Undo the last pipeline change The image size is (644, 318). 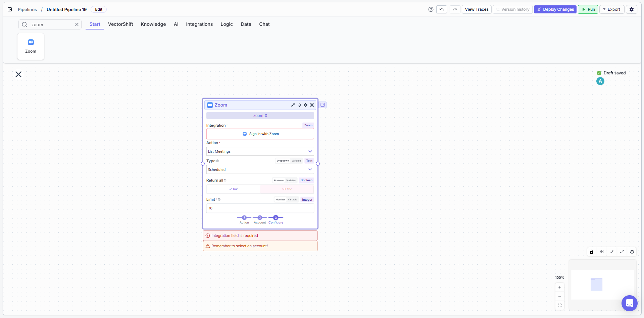click(442, 9)
